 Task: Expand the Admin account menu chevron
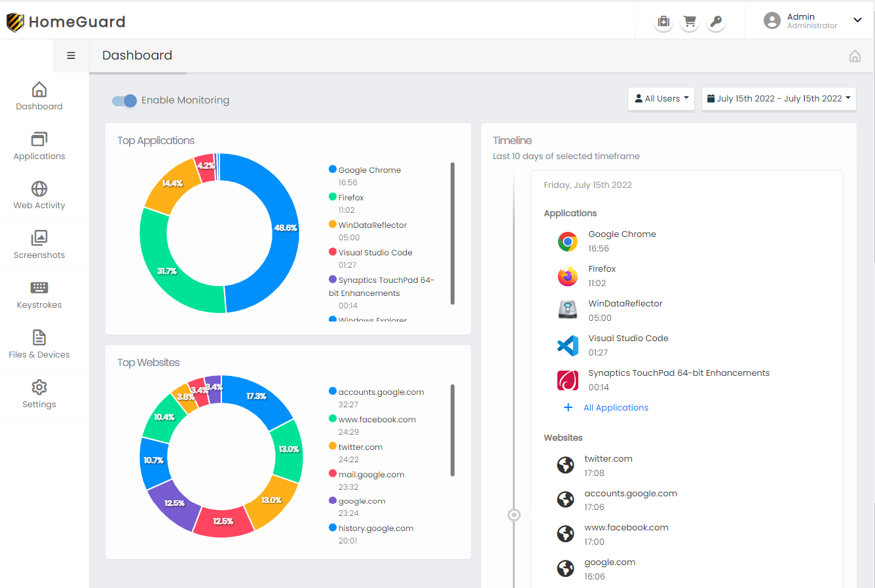[x=857, y=20]
